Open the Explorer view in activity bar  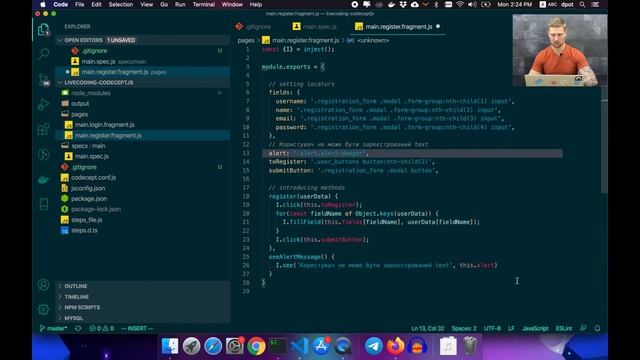coord(43,29)
